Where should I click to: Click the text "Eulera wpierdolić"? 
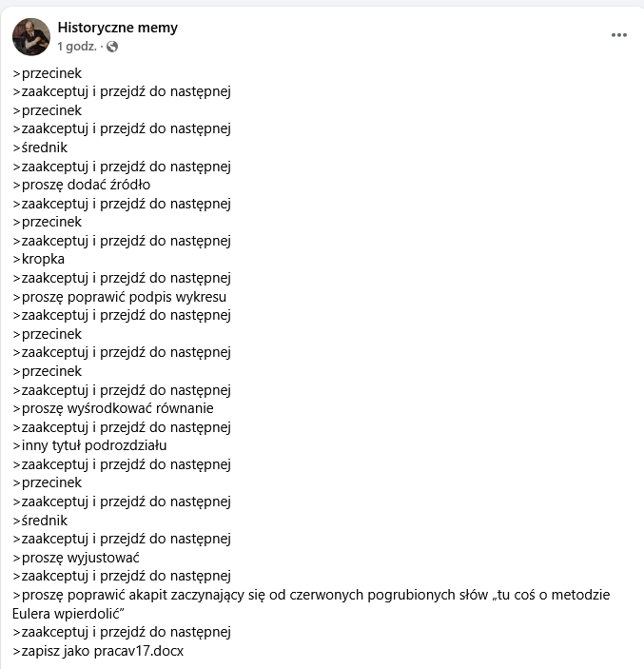point(69,613)
